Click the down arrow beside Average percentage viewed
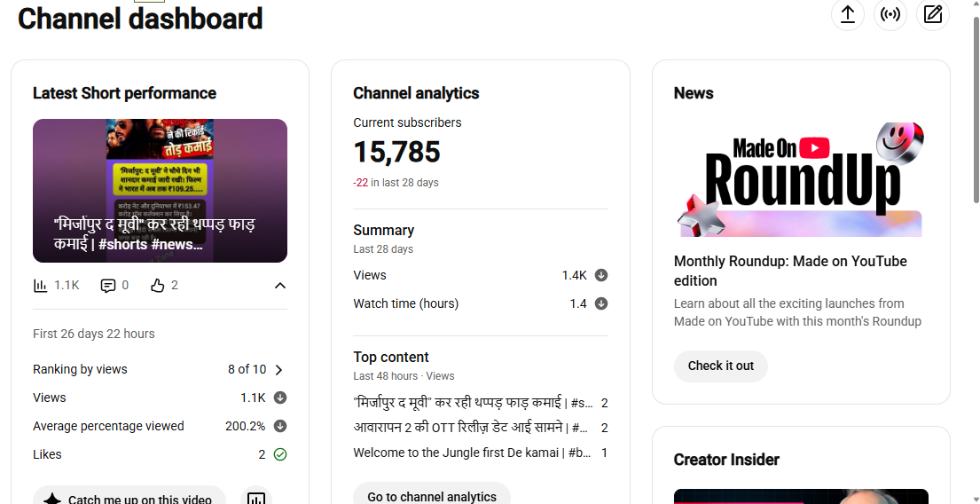980x504 pixels. [x=280, y=426]
